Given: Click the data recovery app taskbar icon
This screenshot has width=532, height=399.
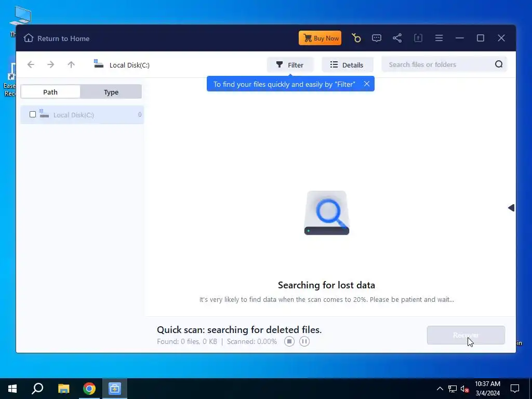Looking at the screenshot, I should coord(115,389).
